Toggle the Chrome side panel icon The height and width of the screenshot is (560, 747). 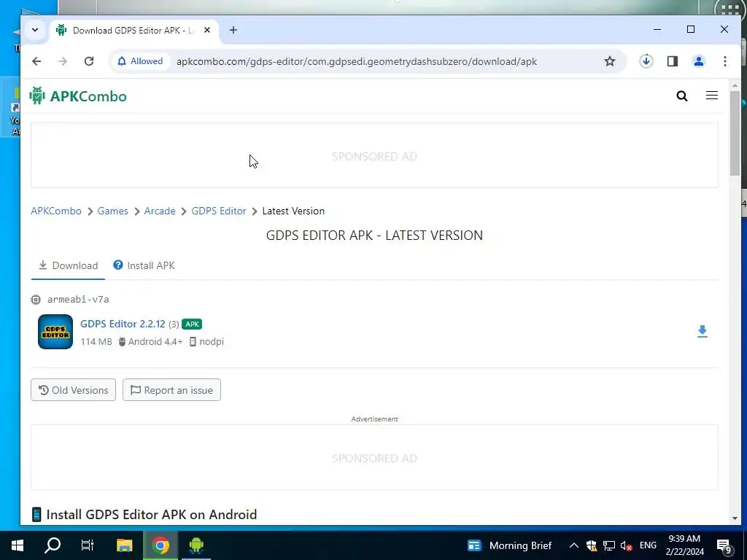[x=672, y=61]
